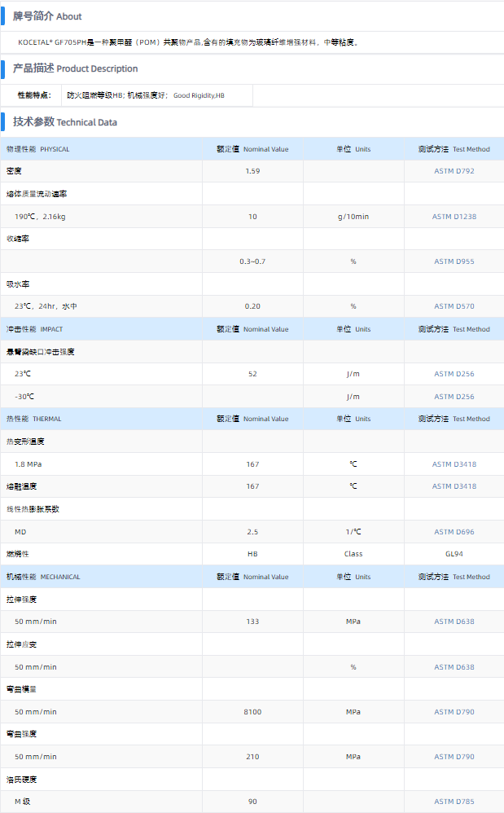Viewport: 504px width, 813px height.
Task: Open ASTM D3418 in the 1.8 MPa row
Action: click(454, 464)
